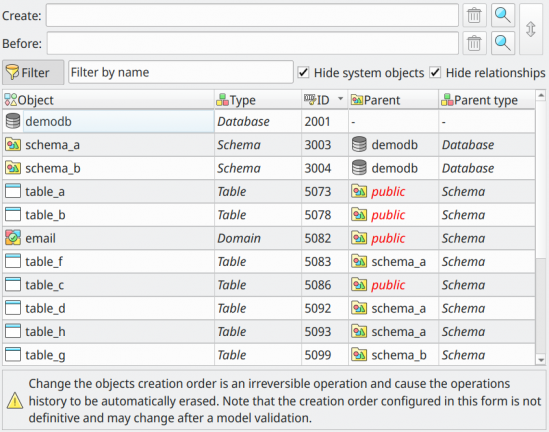Uncheck Hide relationships
Image resolution: width=549 pixels, height=432 pixels.
click(x=435, y=72)
